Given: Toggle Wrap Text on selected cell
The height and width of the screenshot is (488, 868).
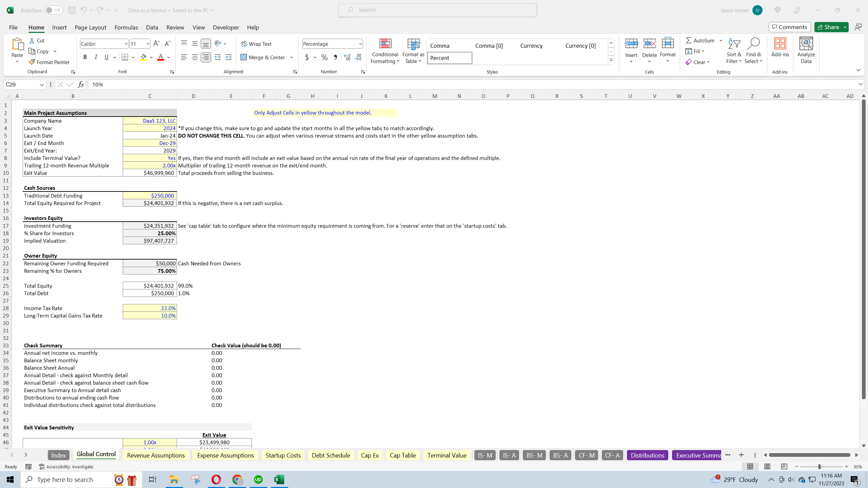Looking at the screenshot, I should click(256, 43).
